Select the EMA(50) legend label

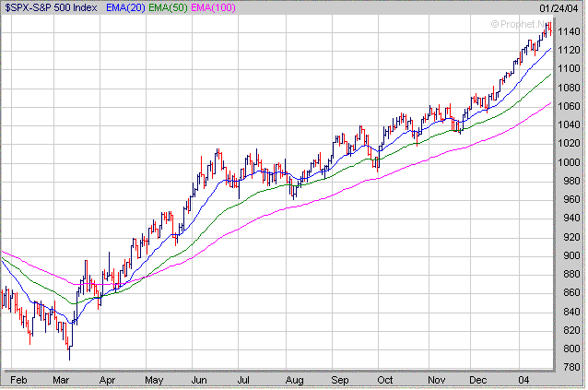[168, 8]
